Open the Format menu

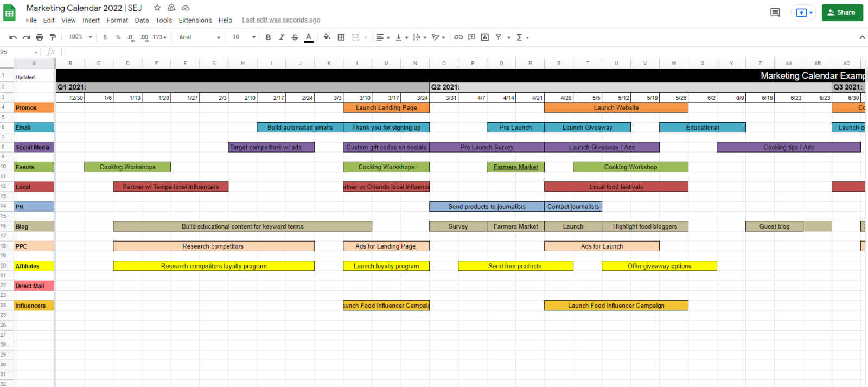(x=117, y=20)
